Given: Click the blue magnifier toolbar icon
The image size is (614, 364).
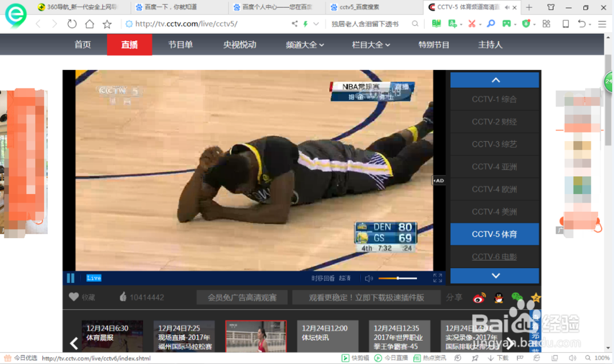Looking at the screenshot, I should [491, 24].
